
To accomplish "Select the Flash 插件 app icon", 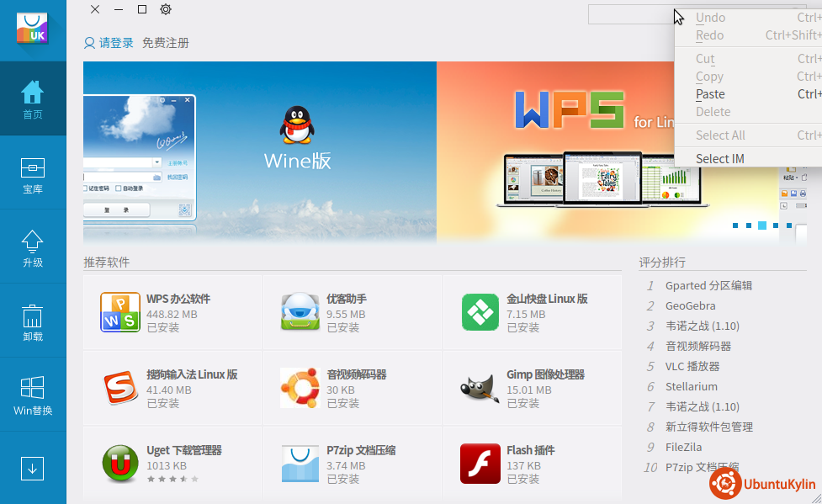I will (x=480, y=464).
